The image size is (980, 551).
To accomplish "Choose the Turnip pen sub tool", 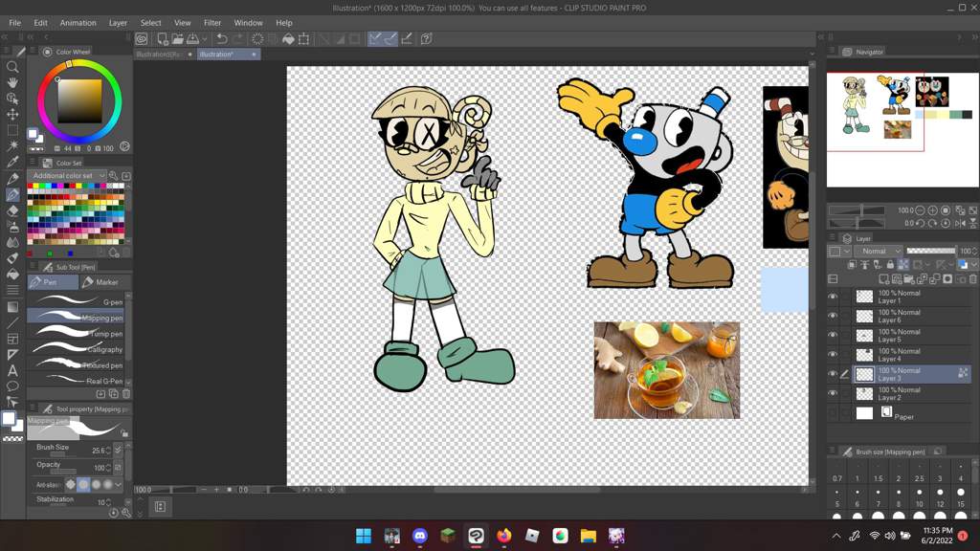I will 76,333.
